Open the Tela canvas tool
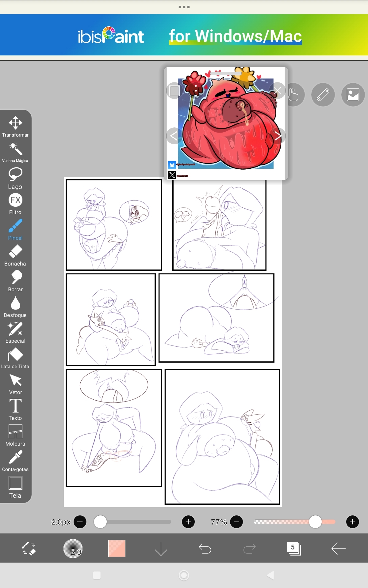This screenshot has width=368, height=588. pos(15,487)
